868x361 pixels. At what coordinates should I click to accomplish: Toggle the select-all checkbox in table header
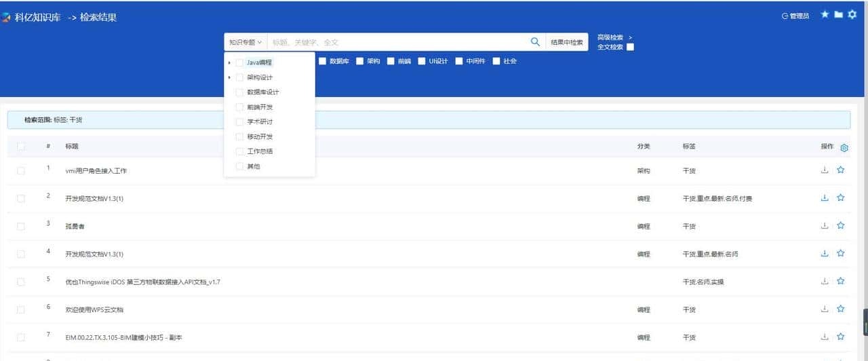[x=21, y=147]
